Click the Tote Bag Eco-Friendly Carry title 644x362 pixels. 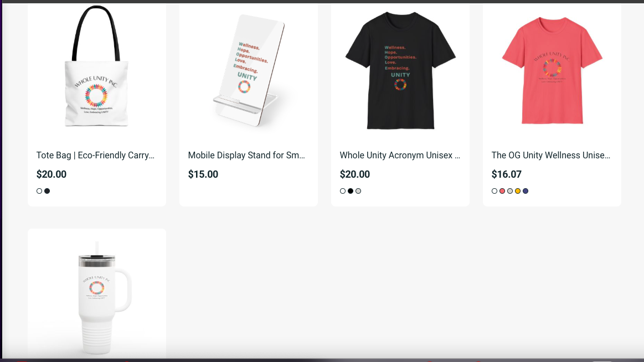click(x=95, y=156)
